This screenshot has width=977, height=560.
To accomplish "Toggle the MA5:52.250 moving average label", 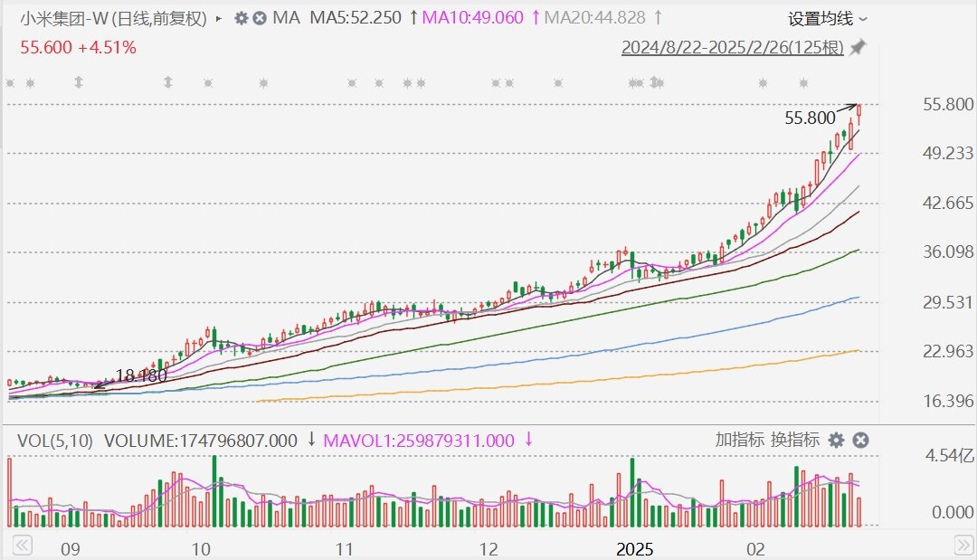I will [355, 18].
